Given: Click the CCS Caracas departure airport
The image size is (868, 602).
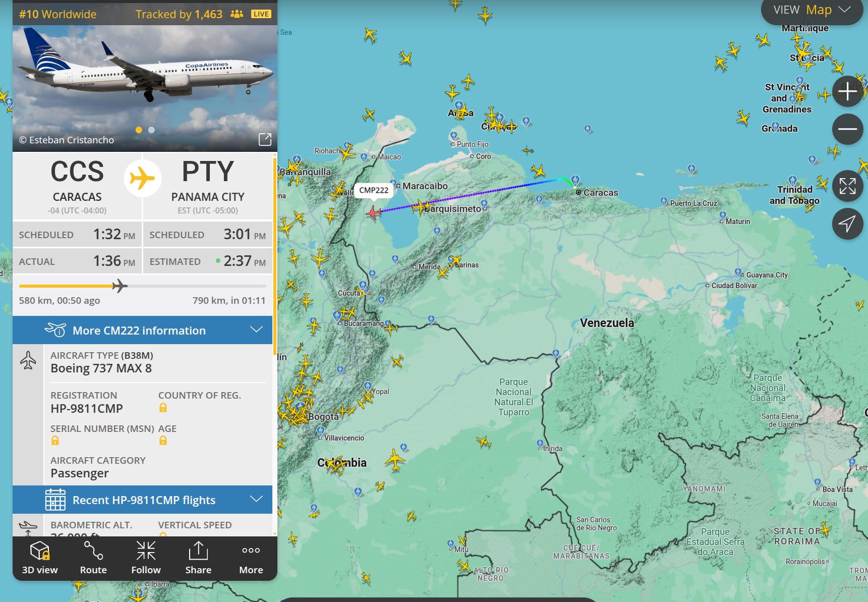Looking at the screenshot, I should (x=77, y=186).
